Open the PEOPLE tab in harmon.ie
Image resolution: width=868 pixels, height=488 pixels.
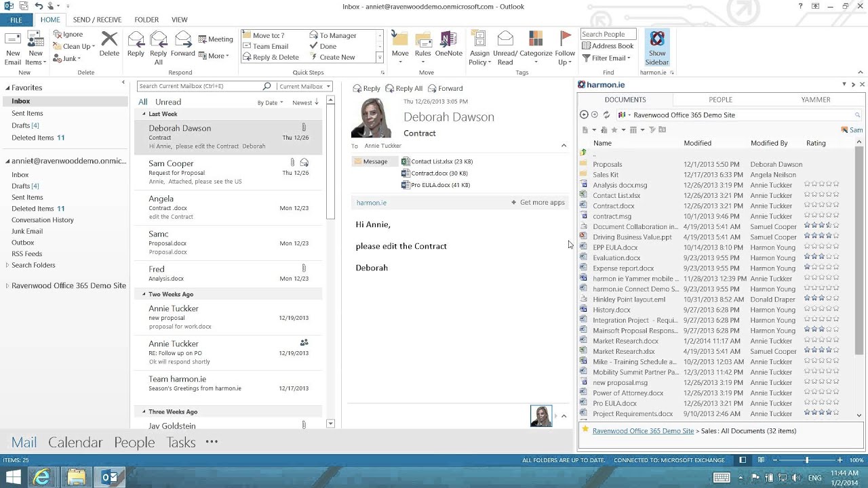tap(720, 100)
